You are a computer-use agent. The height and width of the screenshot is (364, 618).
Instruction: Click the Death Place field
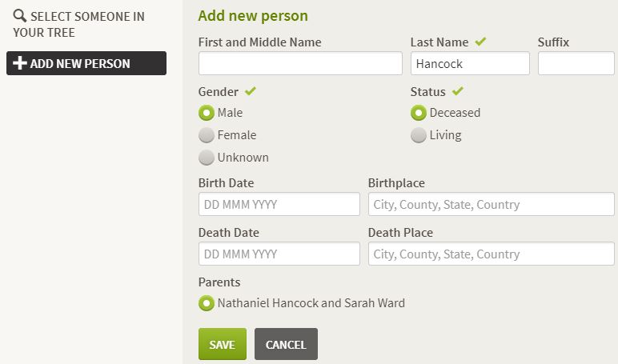click(x=491, y=254)
